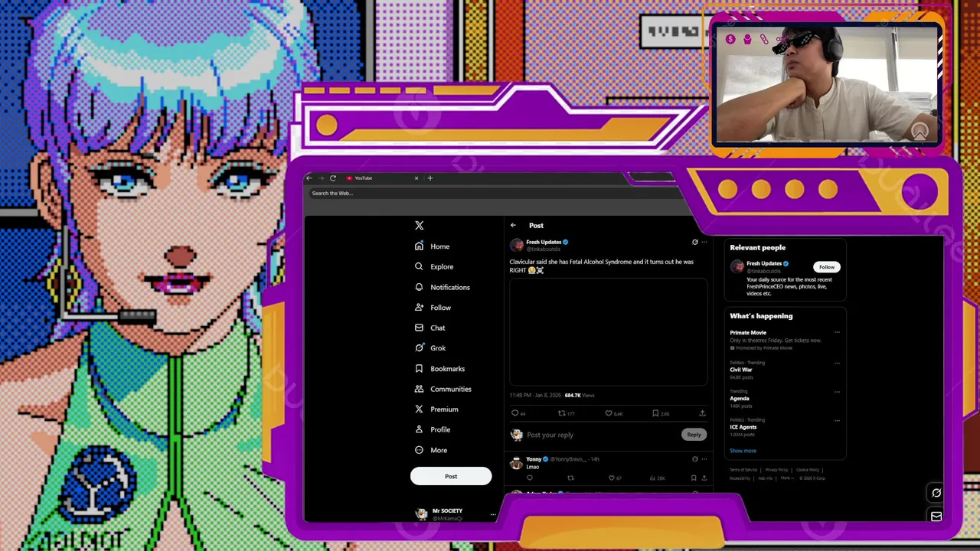Open floating Messages envelope button
This screenshot has width=980, height=551.
click(x=936, y=517)
